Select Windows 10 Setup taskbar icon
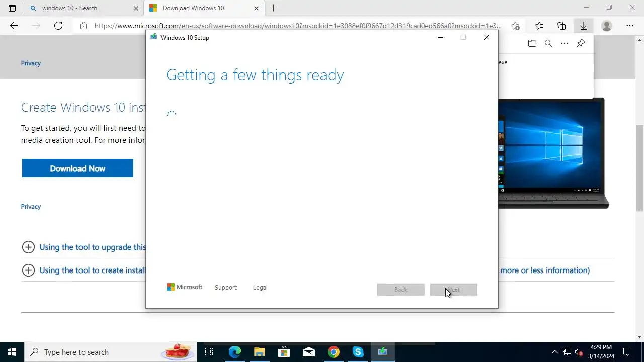 (x=383, y=352)
